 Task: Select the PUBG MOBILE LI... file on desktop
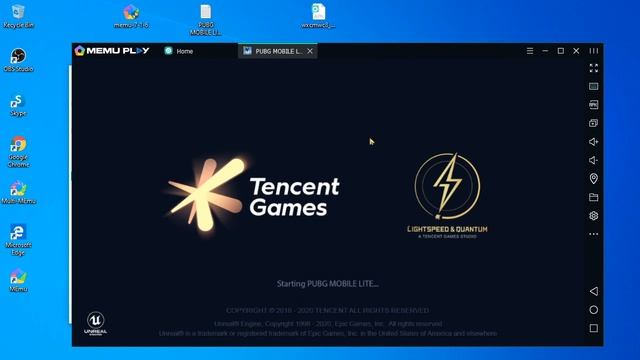pyautogui.click(x=206, y=20)
